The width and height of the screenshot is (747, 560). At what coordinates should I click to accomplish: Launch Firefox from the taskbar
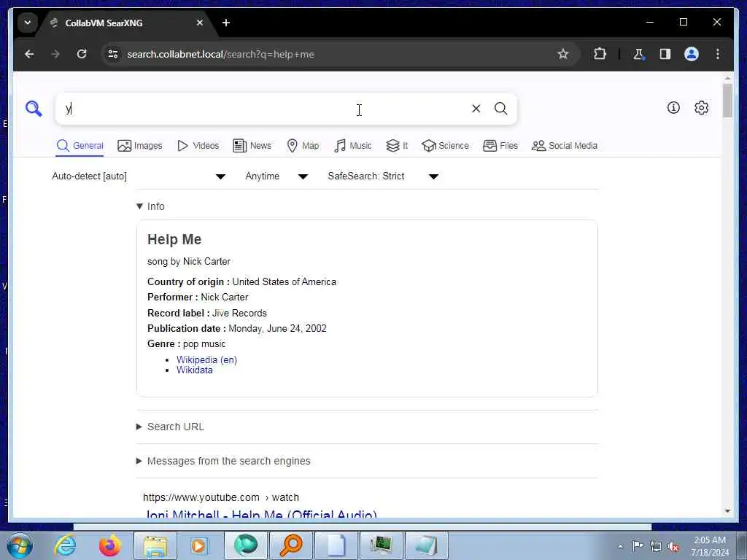tap(109, 545)
